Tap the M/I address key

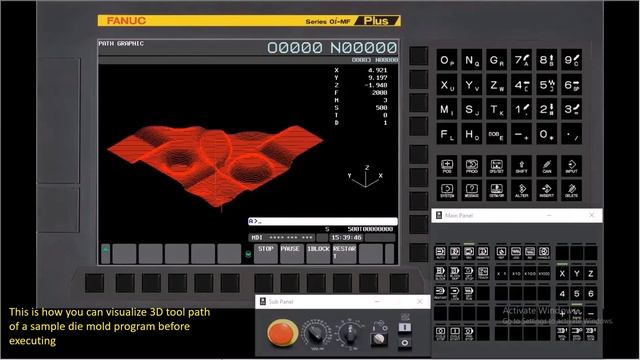point(447,110)
